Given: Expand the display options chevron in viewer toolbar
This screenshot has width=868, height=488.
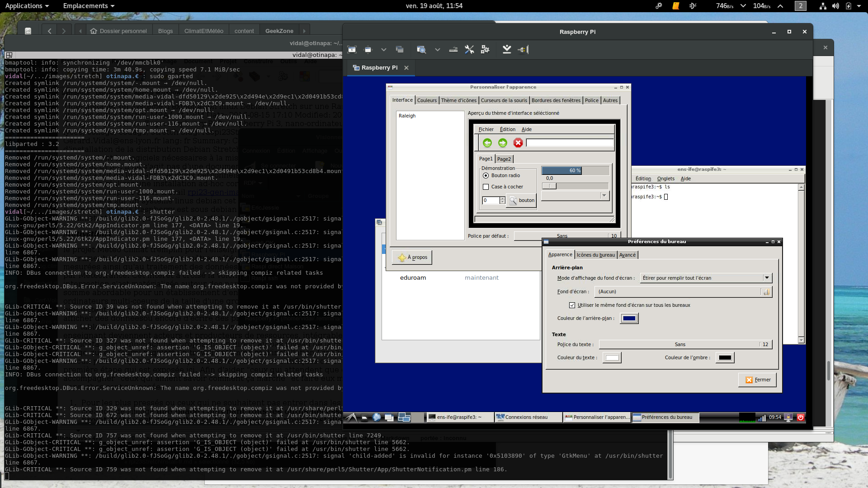Looking at the screenshot, I should [384, 50].
